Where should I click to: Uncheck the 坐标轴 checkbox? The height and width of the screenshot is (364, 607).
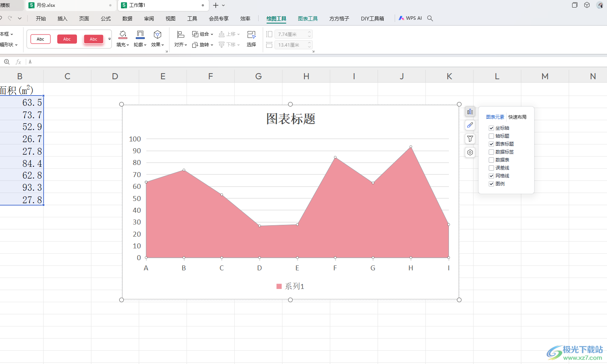click(x=491, y=128)
